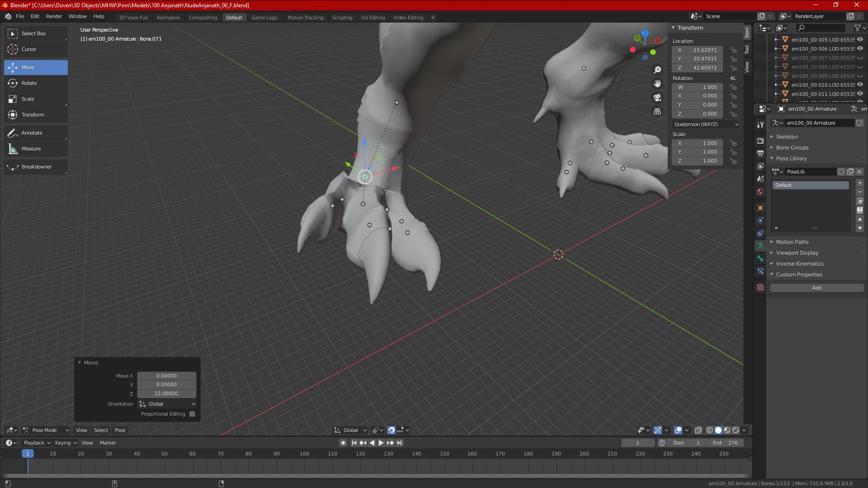Image resolution: width=868 pixels, height=488 pixels.
Task: Switch to the Scripting workspace tab
Action: tap(342, 18)
